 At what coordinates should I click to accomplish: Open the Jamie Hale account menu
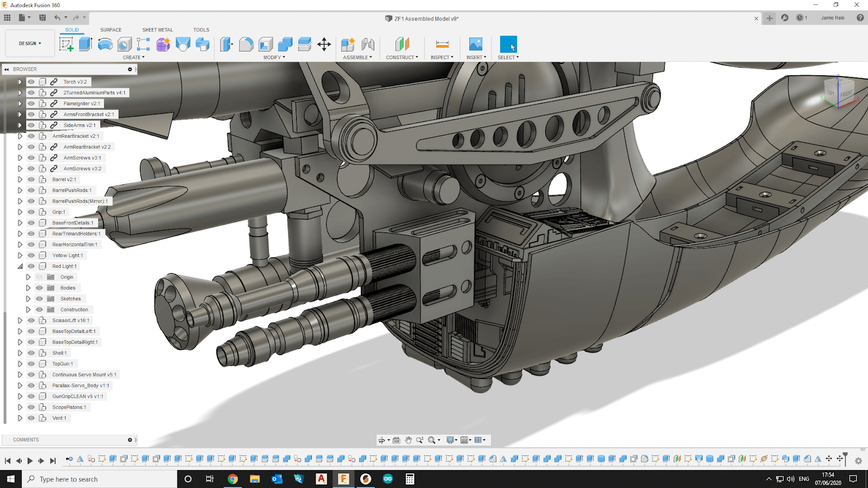click(833, 18)
